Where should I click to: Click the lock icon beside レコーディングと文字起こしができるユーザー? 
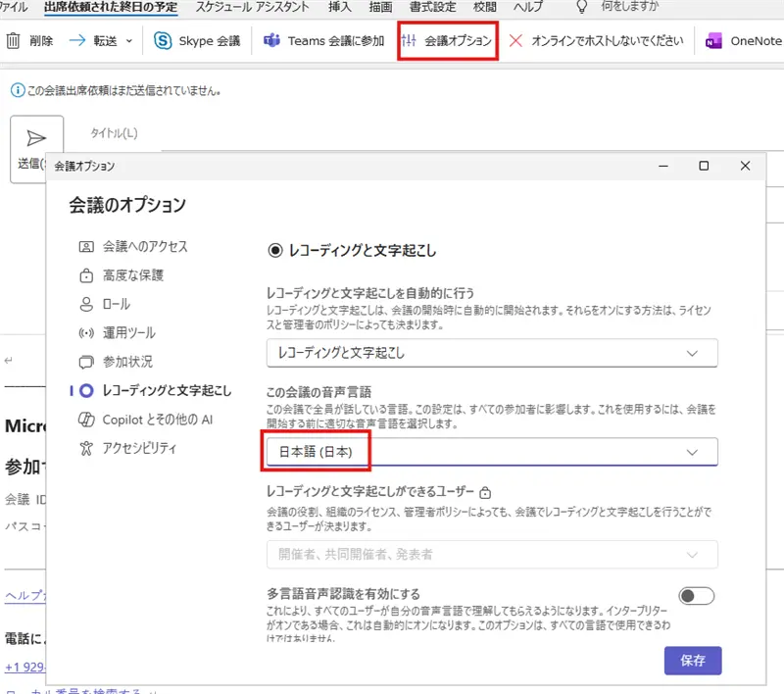484,492
